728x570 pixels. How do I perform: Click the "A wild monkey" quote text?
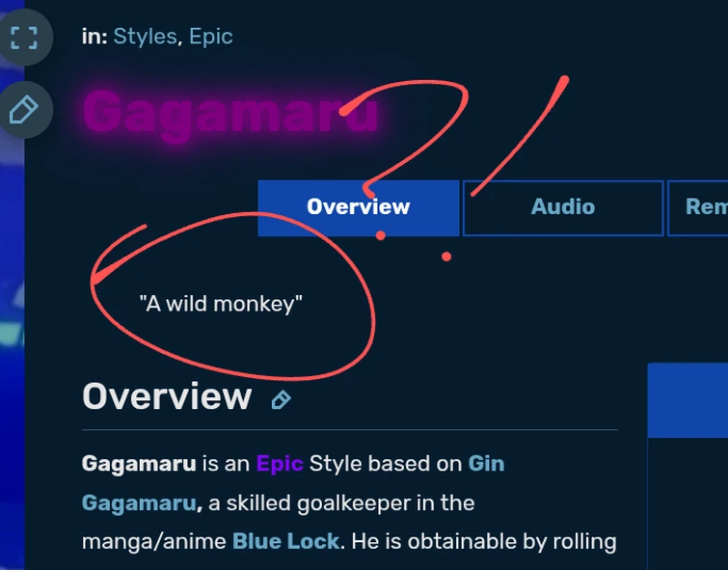pyautogui.click(x=221, y=304)
